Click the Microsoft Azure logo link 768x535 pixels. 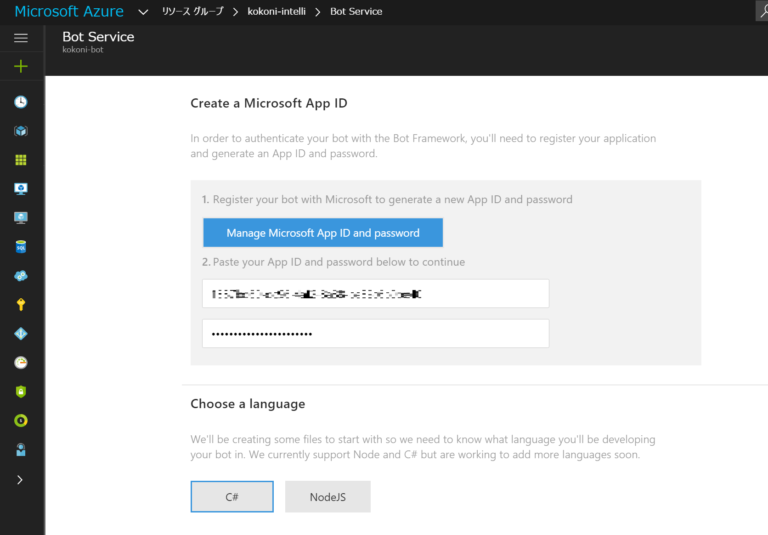[x=69, y=12]
